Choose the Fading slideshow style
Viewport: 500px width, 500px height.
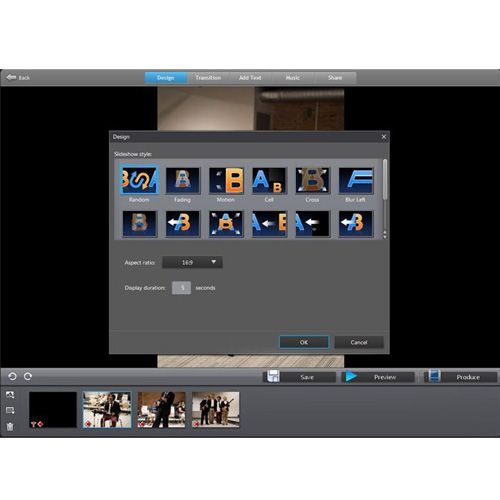tap(182, 180)
